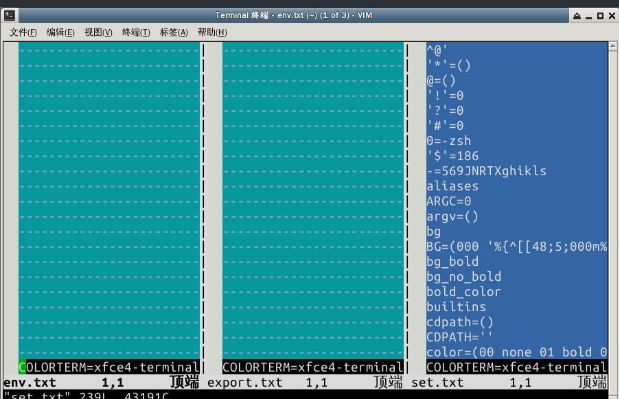Click the cdpath=() line

460,322
